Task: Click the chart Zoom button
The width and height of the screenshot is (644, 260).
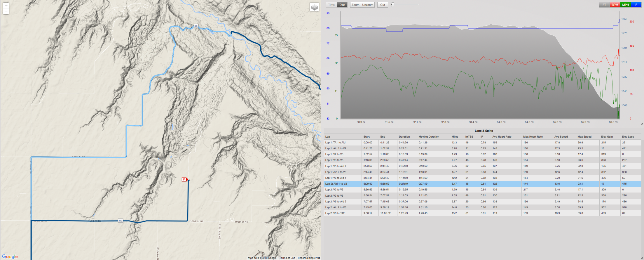Action: (355, 5)
